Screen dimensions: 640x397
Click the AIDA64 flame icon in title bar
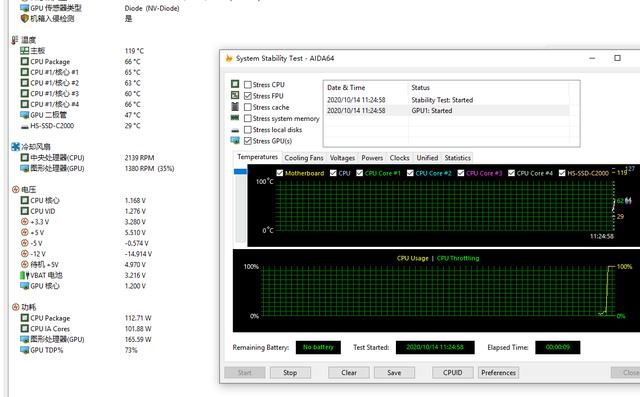(x=229, y=58)
